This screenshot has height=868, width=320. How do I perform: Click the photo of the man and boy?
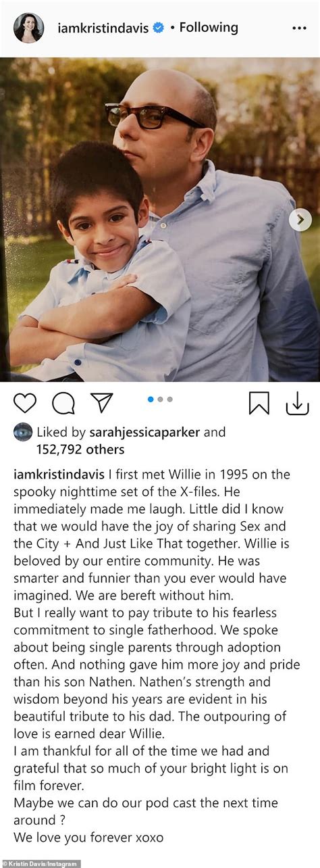[x=160, y=220]
